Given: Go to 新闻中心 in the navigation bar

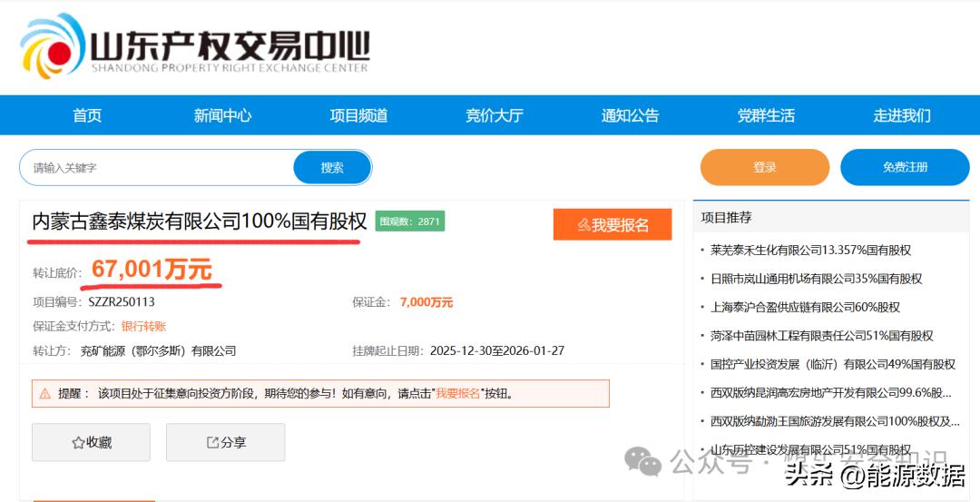Looking at the screenshot, I should [x=222, y=115].
